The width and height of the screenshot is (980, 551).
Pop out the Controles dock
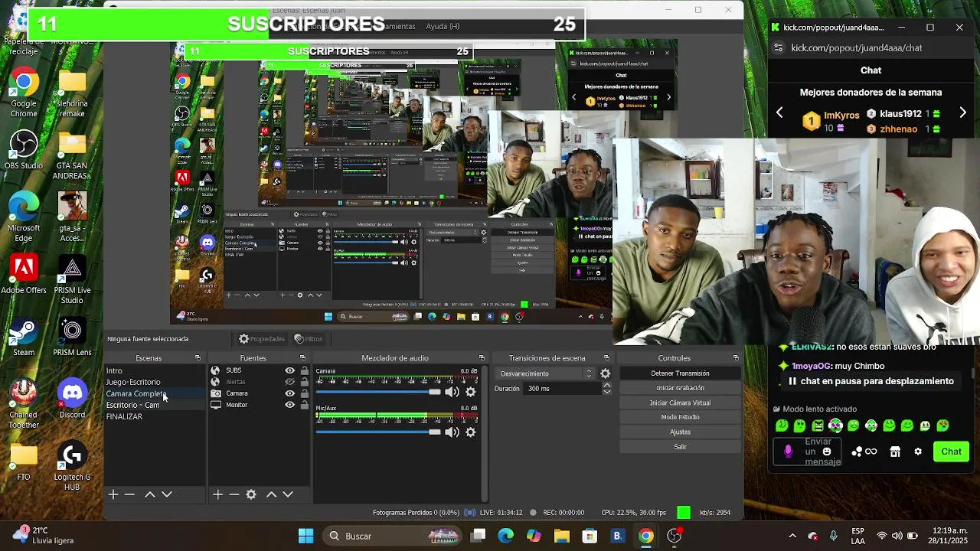(736, 358)
